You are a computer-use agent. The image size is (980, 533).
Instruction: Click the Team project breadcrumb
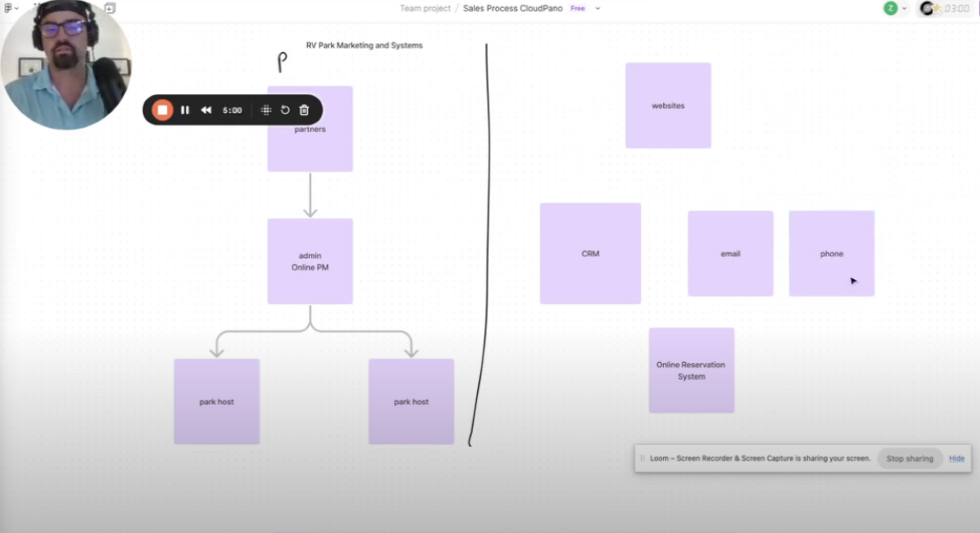(425, 8)
